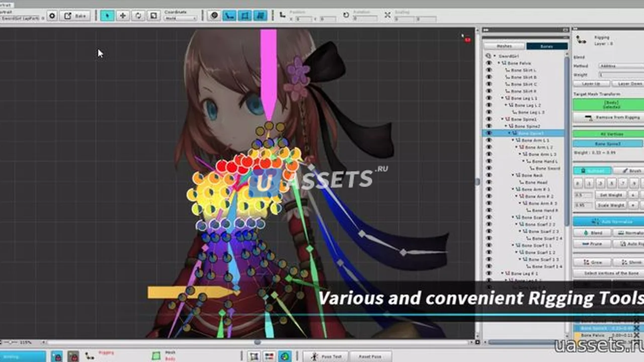644x362 pixels.
Task: Activate the Select arrow tool
Action: click(x=107, y=16)
